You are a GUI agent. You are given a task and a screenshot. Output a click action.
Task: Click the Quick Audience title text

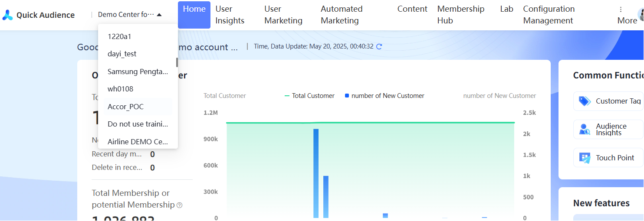(x=46, y=15)
